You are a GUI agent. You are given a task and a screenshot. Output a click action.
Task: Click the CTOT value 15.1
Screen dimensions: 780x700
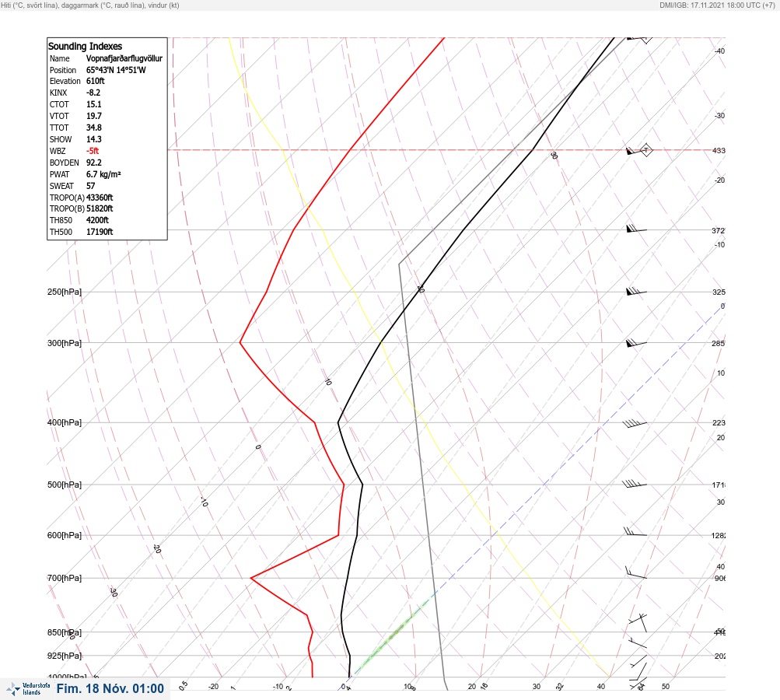tap(93, 104)
